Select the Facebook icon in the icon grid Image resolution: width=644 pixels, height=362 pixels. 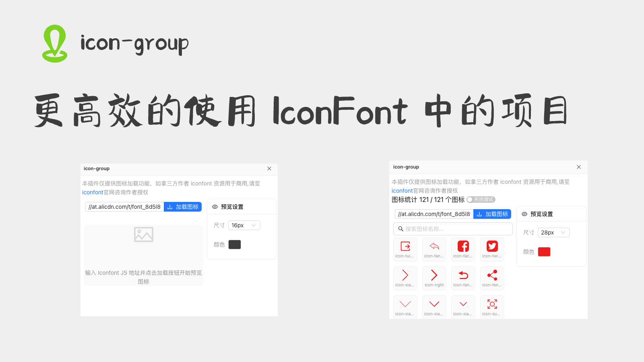point(463,247)
